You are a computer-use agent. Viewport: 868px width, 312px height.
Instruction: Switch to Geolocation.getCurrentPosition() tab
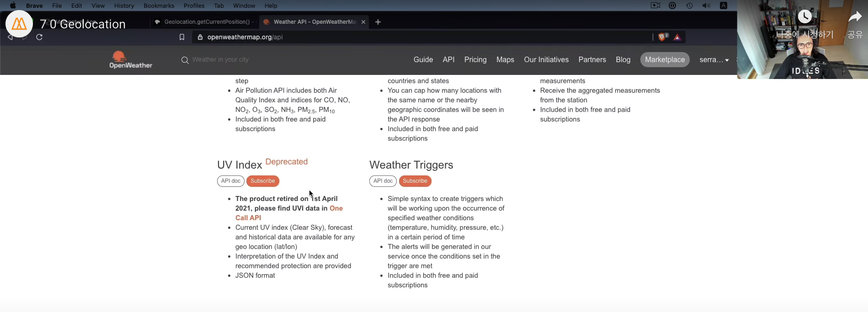(204, 21)
